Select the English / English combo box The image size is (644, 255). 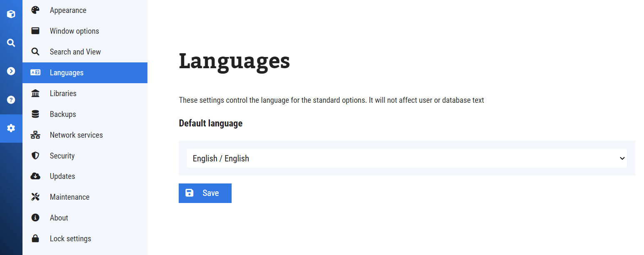pyautogui.click(x=406, y=158)
